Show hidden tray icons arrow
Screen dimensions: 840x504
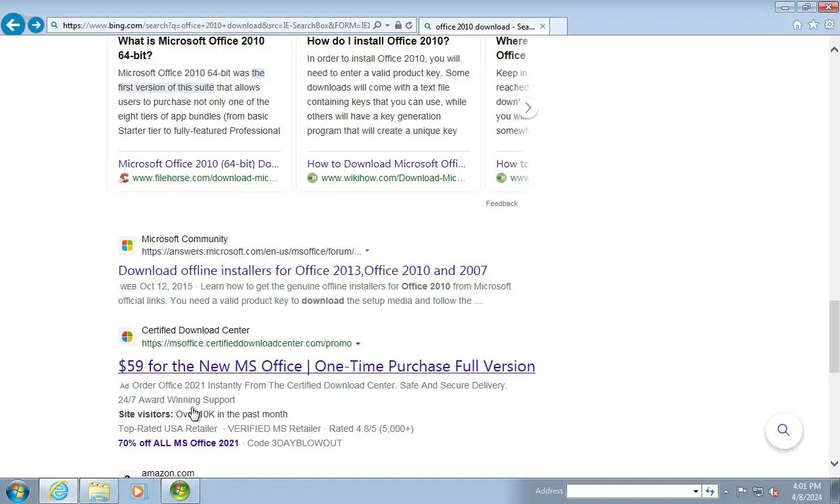(x=726, y=492)
